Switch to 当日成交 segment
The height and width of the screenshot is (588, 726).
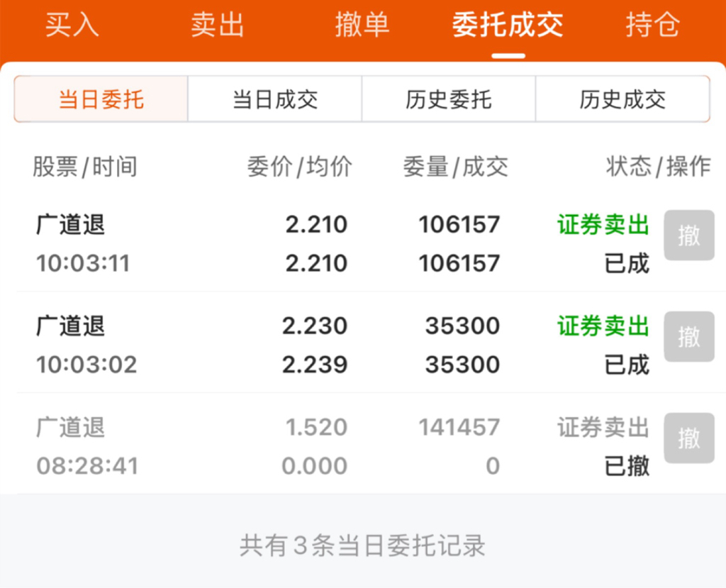pyautogui.click(x=275, y=99)
